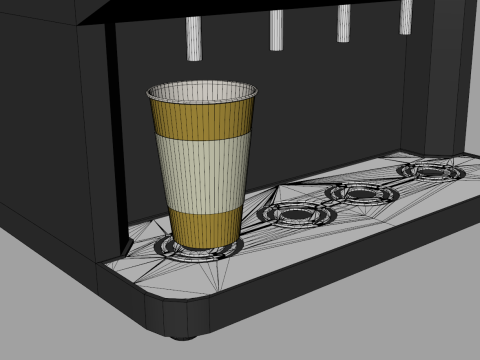Select the dispenser nozzle directly above the cup
The image size is (480, 360).
click(194, 39)
